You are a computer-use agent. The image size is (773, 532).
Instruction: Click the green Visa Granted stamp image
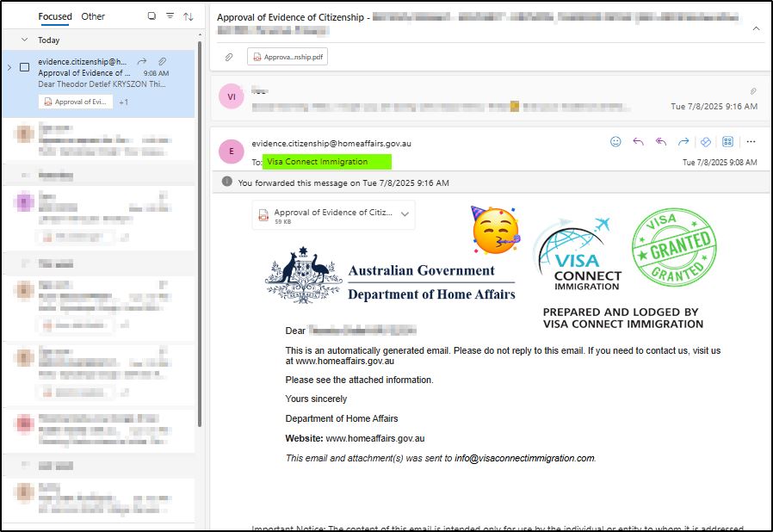click(674, 247)
